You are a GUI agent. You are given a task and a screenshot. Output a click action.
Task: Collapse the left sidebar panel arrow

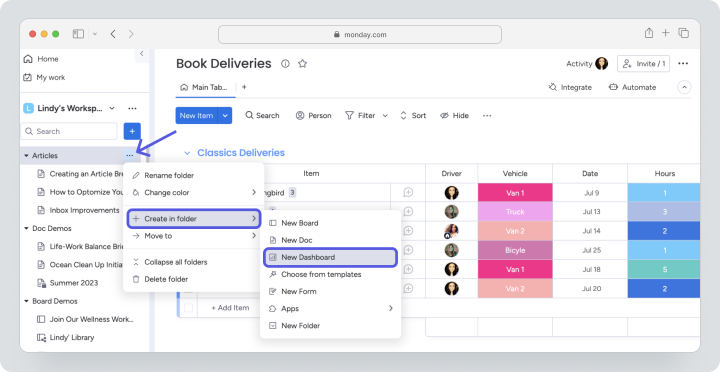tap(141, 54)
